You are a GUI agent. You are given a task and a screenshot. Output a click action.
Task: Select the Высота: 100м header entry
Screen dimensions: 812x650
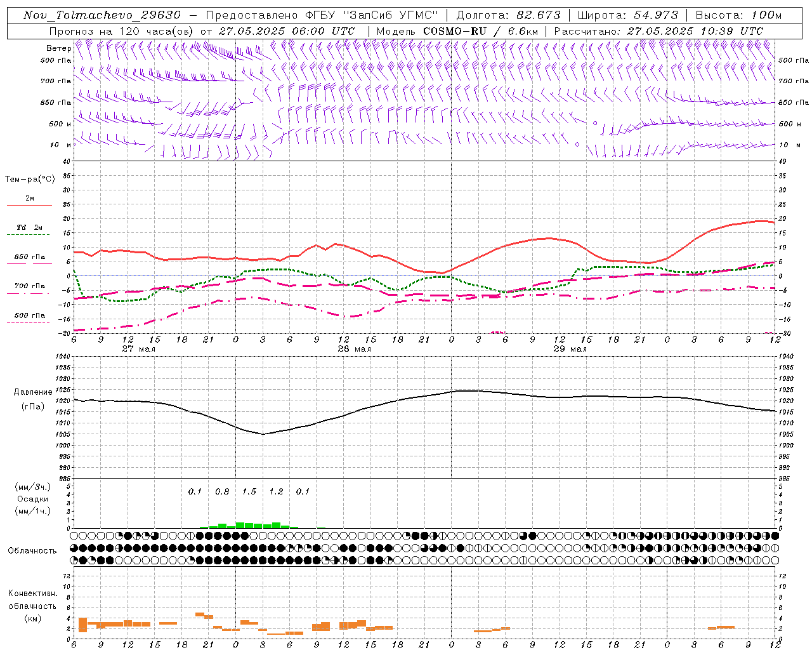click(738, 15)
